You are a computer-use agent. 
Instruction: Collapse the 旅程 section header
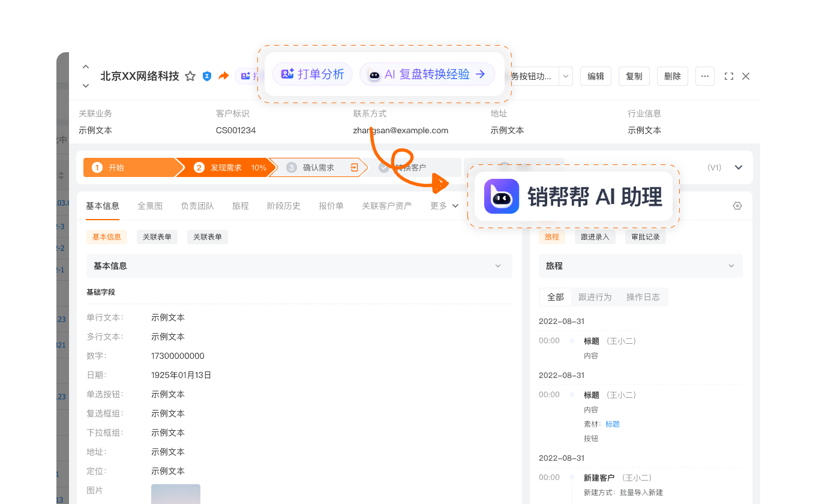click(641, 266)
